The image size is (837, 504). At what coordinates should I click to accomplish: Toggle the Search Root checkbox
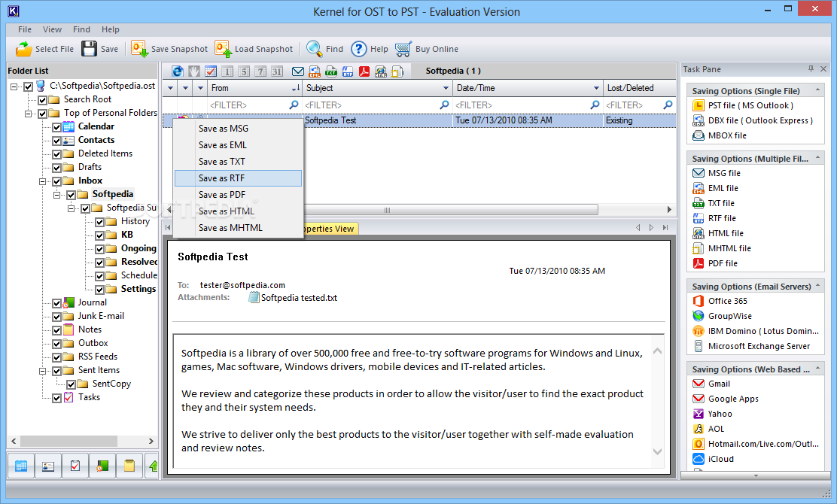(43, 100)
